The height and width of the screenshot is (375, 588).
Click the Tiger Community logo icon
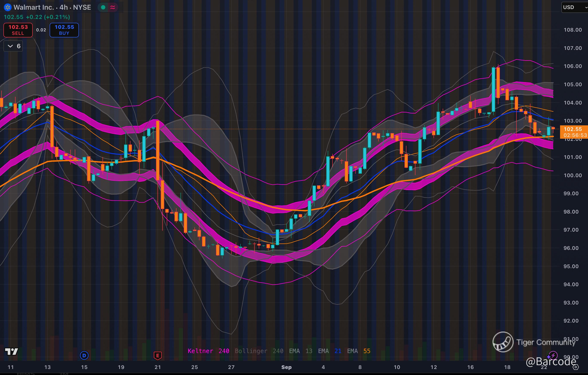coord(503,342)
